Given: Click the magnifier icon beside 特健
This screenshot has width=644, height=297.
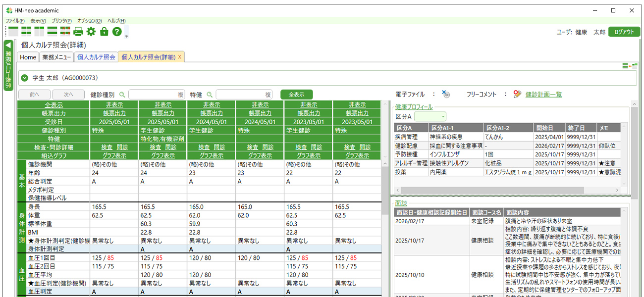Looking at the screenshot, I should (x=210, y=95).
